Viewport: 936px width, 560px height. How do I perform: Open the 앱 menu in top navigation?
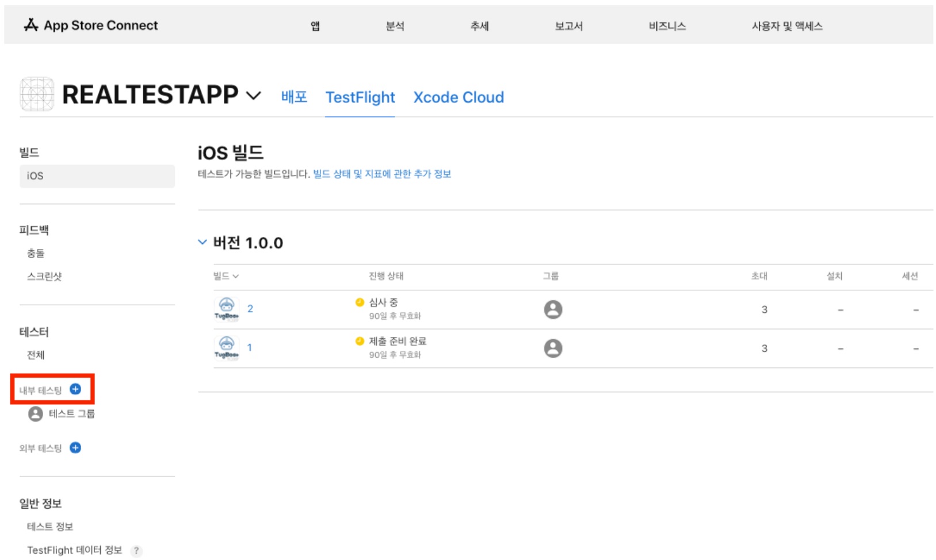[315, 26]
